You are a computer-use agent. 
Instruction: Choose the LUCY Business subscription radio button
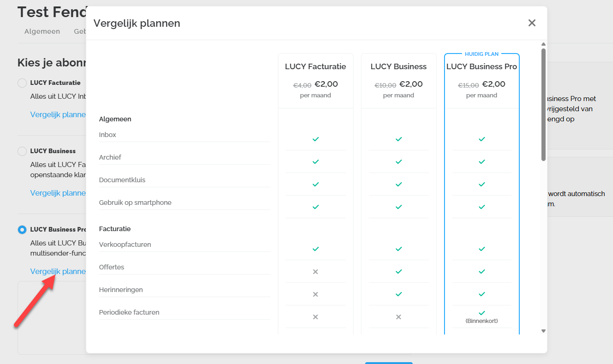point(22,151)
